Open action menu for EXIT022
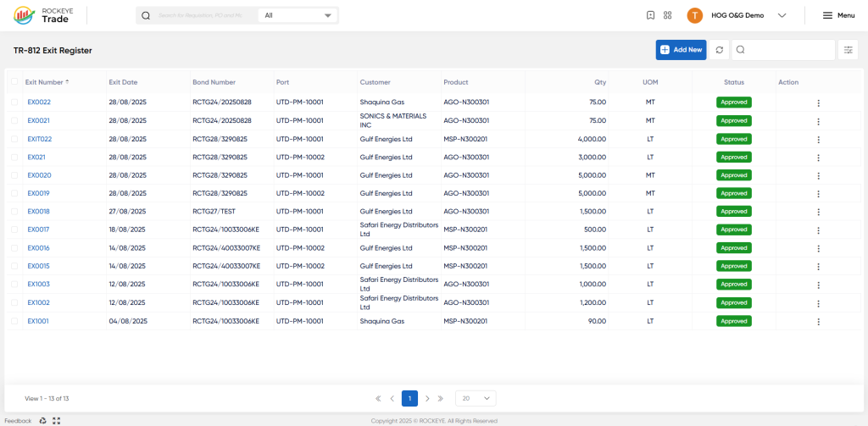The width and height of the screenshot is (868, 426). pos(818,140)
